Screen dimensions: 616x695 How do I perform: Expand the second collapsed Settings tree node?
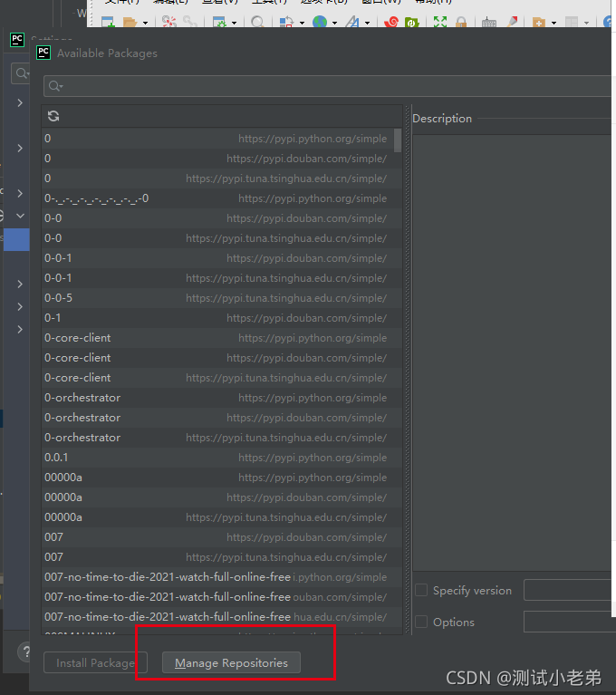click(20, 148)
